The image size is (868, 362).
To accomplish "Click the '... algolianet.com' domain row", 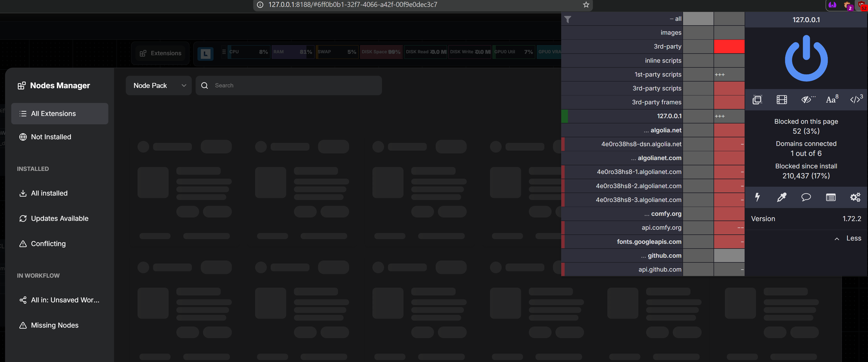I will point(622,158).
